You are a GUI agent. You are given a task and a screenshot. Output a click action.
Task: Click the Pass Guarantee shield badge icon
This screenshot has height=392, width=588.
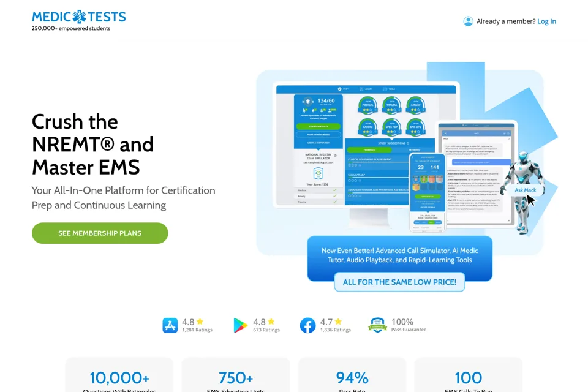pyautogui.click(x=378, y=325)
